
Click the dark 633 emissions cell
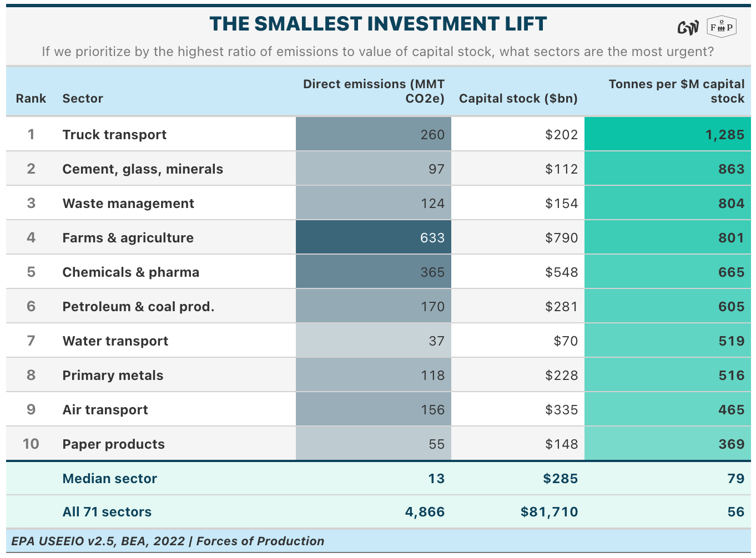pyautogui.click(x=374, y=237)
